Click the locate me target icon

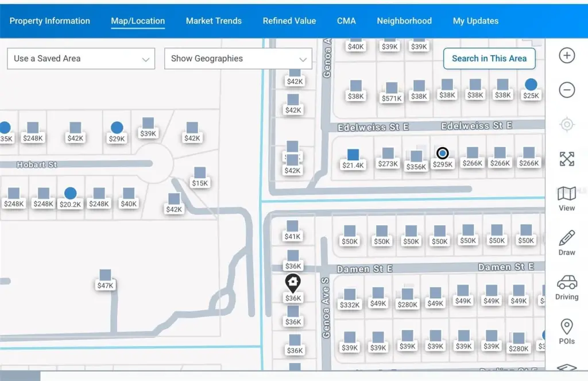coord(567,125)
